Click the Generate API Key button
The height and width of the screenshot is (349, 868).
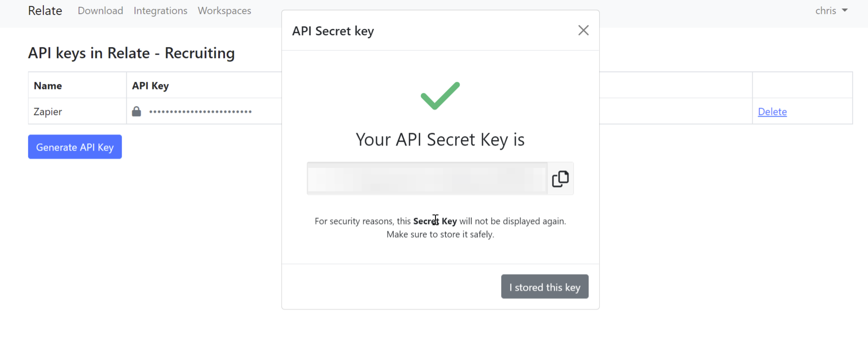tap(75, 147)
